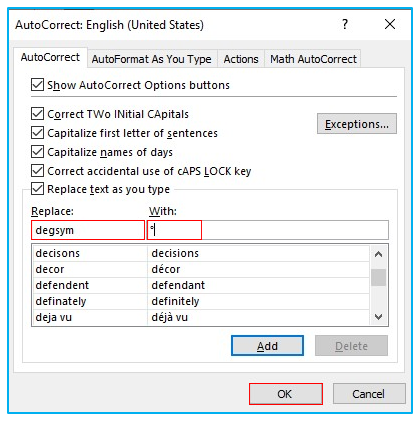Image resolution: width=420 pixels, height=421 pixels.
Task: Uncheck Correct TWo INitial CApitals
Action: pyautogui.click(x=37, y=114)
